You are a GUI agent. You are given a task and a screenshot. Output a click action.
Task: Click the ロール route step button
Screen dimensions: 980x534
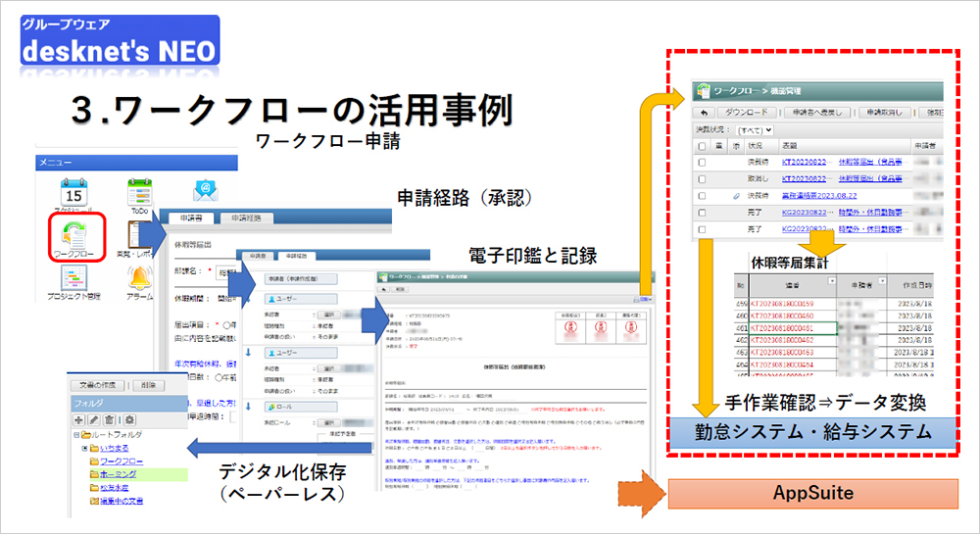pyautogui.click(x=301, y=407)
